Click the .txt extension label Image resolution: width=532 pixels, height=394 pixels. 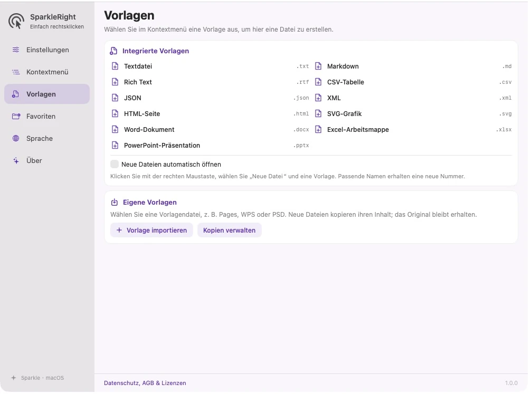point(302,66)
